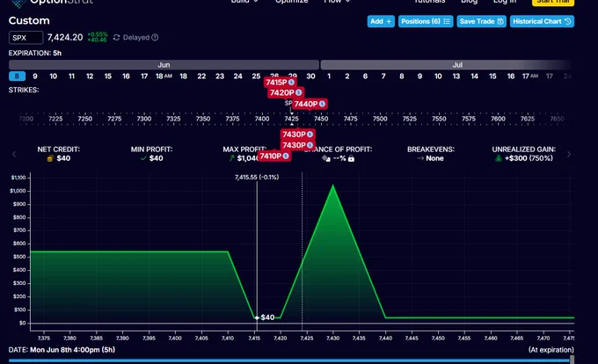The image size is (598, 364).
Task: Select the highlighted Jun 8 expiration
Action: click(x=17, y=76)
